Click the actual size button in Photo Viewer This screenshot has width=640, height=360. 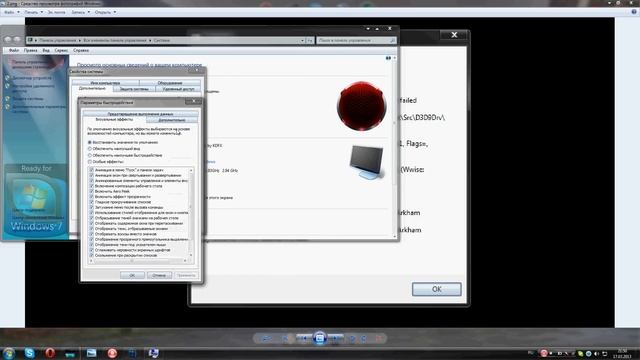(285, 338)
